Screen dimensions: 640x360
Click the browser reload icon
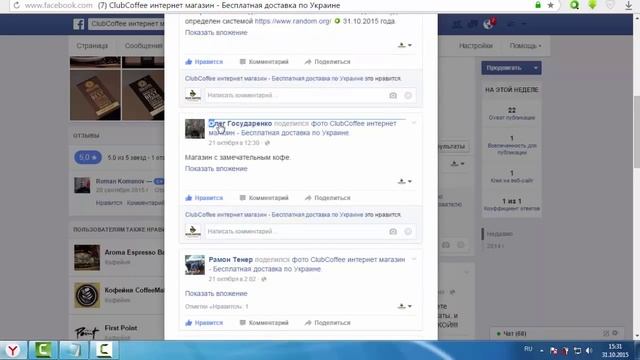click(x=16, y=5)
